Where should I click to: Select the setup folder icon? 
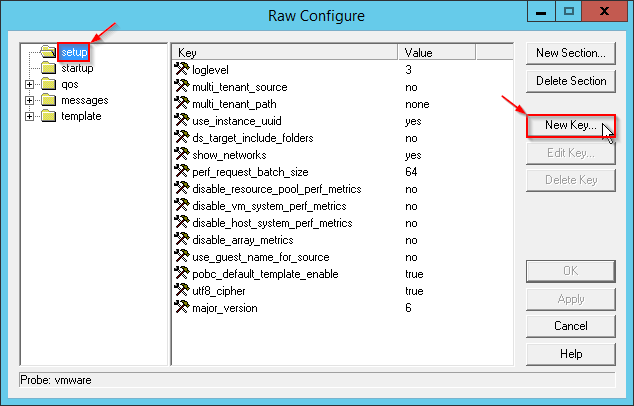point(47,52)
